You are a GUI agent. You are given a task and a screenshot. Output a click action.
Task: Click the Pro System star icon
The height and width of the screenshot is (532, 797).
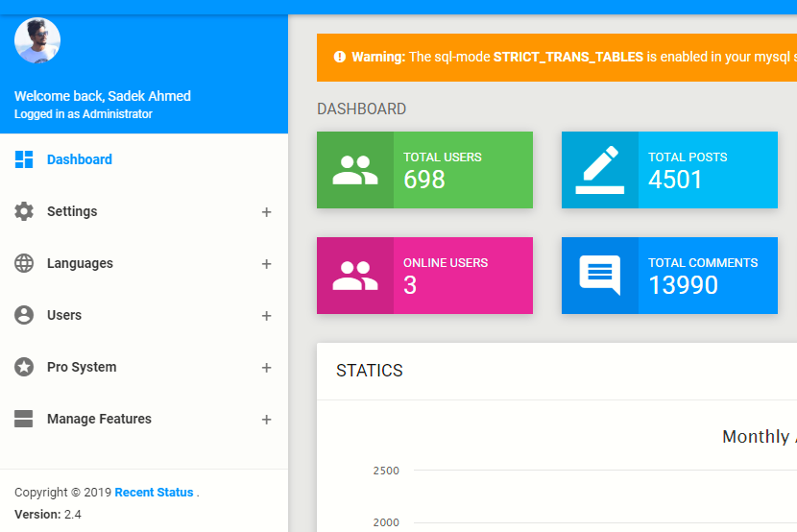(24, 367)
